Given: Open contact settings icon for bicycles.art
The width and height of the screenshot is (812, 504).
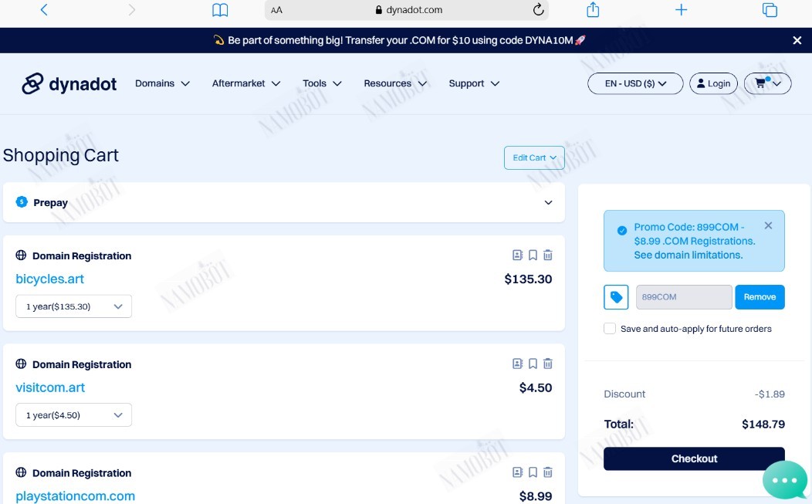Looking at the screenshot, I should click(x=517, y=255).
